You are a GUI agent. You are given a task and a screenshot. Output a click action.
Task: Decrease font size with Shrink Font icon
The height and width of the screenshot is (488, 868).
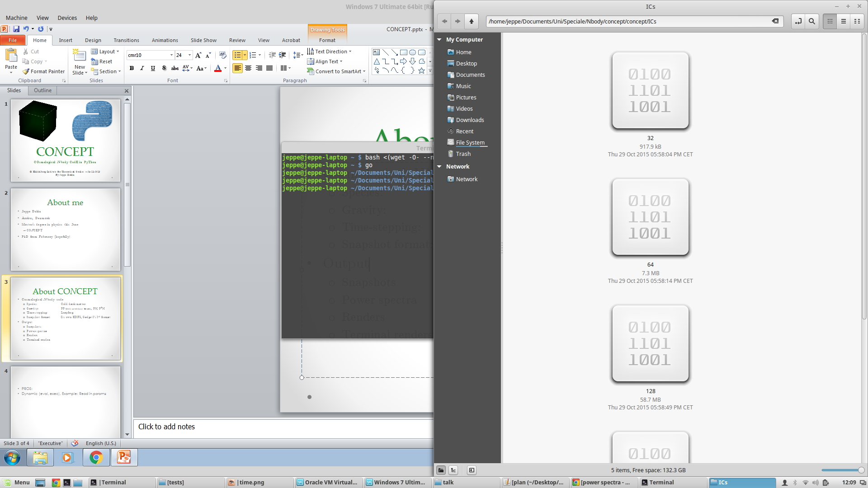(x=208, y=55)
